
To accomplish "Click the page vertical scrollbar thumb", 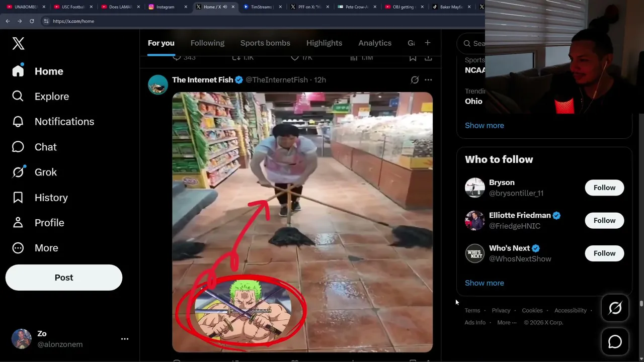I will (641, 303).
